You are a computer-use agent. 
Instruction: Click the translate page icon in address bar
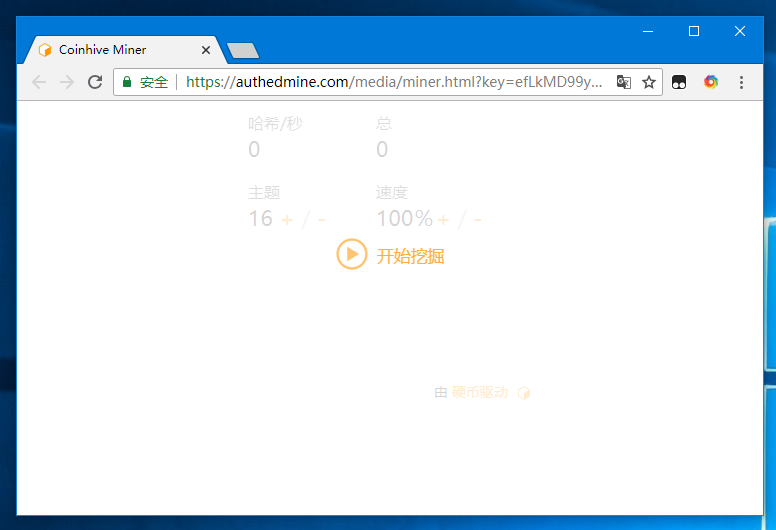coord(623,82)
